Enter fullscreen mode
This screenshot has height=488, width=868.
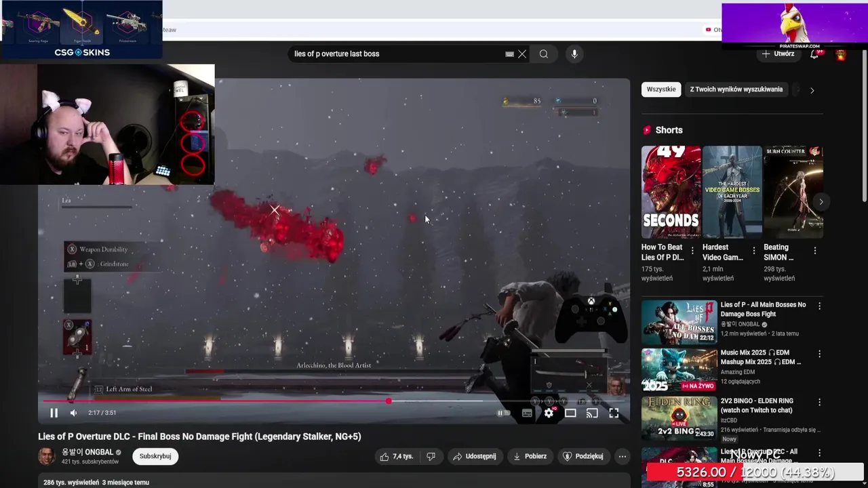614,413
